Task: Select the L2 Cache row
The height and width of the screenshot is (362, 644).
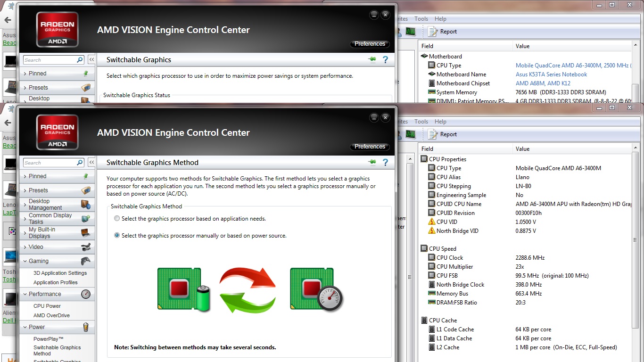Action: [x=525, y=347]
